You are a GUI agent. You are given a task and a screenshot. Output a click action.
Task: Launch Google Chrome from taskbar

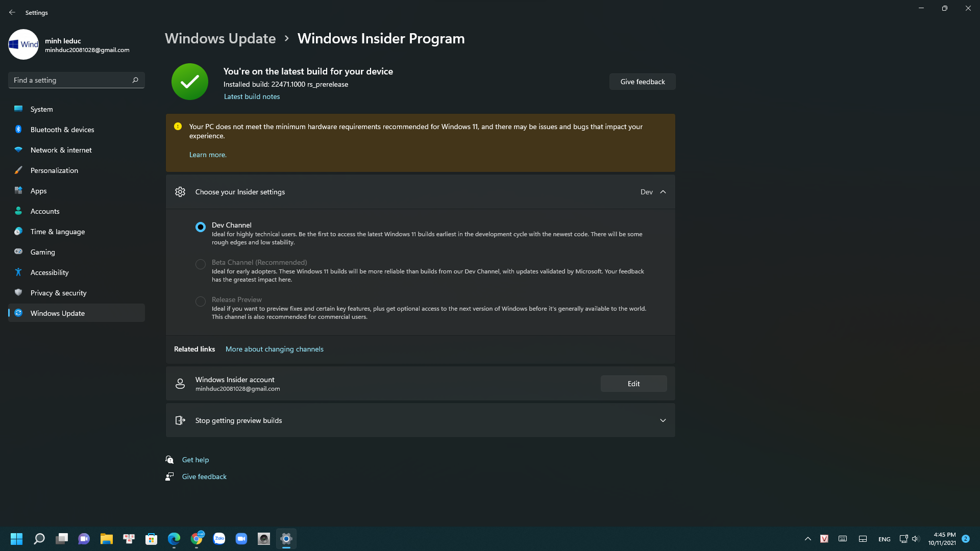[x=197, y=539]
